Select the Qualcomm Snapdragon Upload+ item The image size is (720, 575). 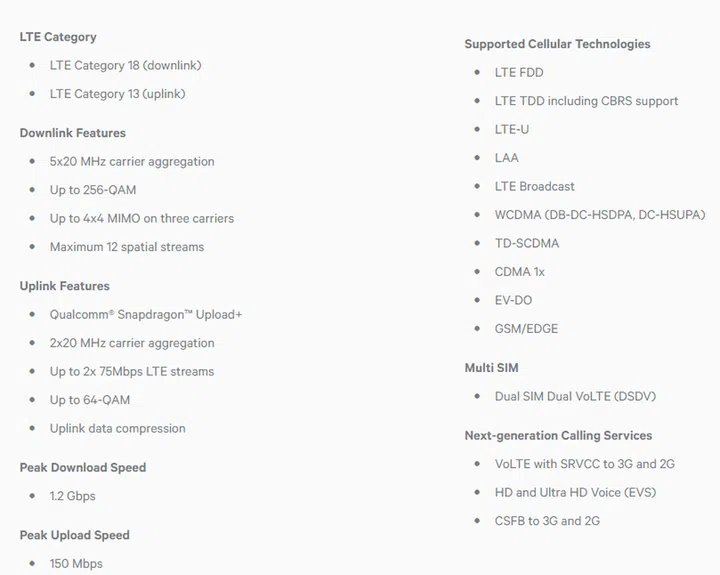tap(146, 315)
